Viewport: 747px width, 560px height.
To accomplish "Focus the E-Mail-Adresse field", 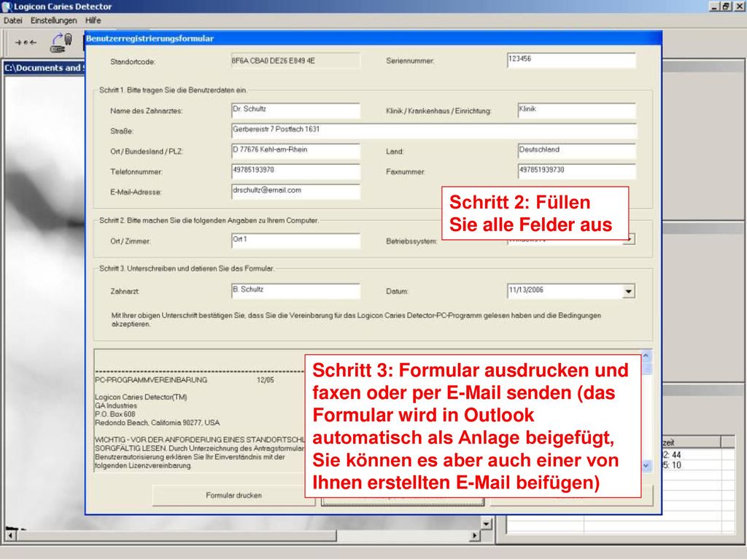I will click(295, 192).
